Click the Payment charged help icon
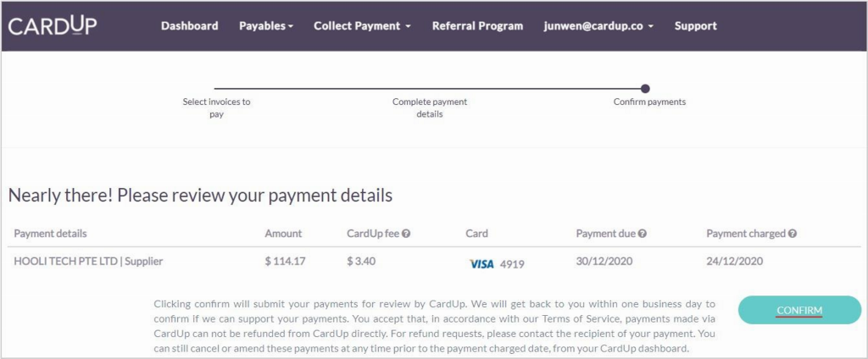 coord(793,234)
